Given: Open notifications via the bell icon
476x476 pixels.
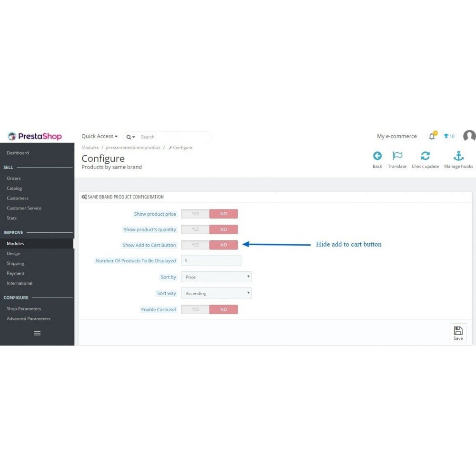Looking at the screenshot, I should tap(431, 136).
